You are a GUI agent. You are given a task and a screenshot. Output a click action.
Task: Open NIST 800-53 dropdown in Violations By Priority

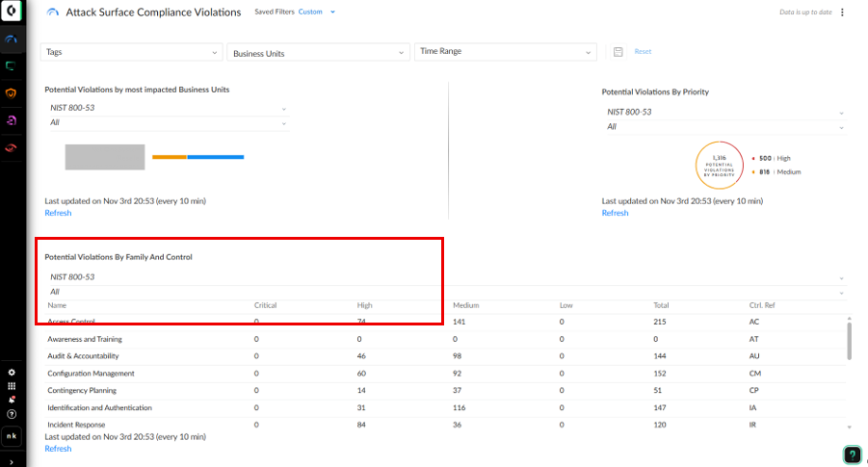click(x=721, y=112)
